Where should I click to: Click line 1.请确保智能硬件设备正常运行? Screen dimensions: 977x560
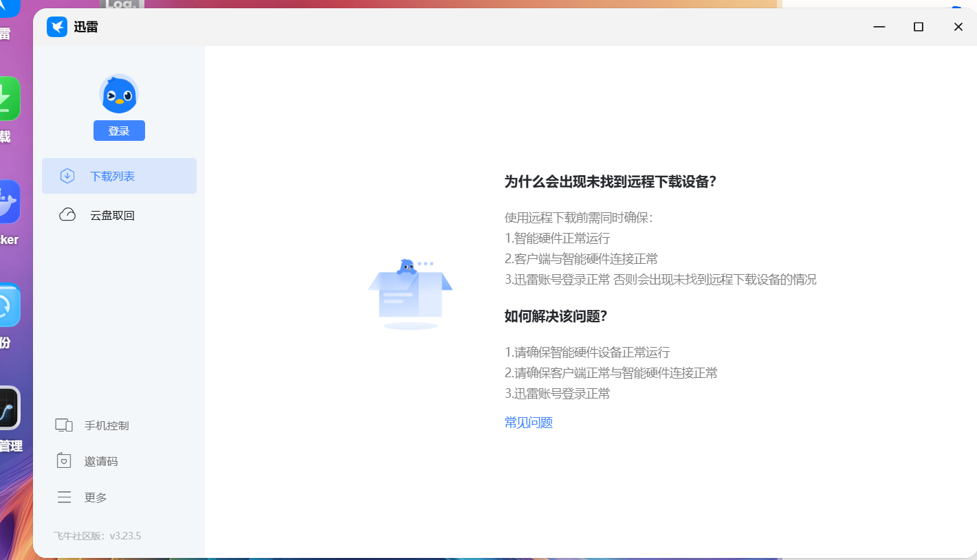click(x=587, y=352)
